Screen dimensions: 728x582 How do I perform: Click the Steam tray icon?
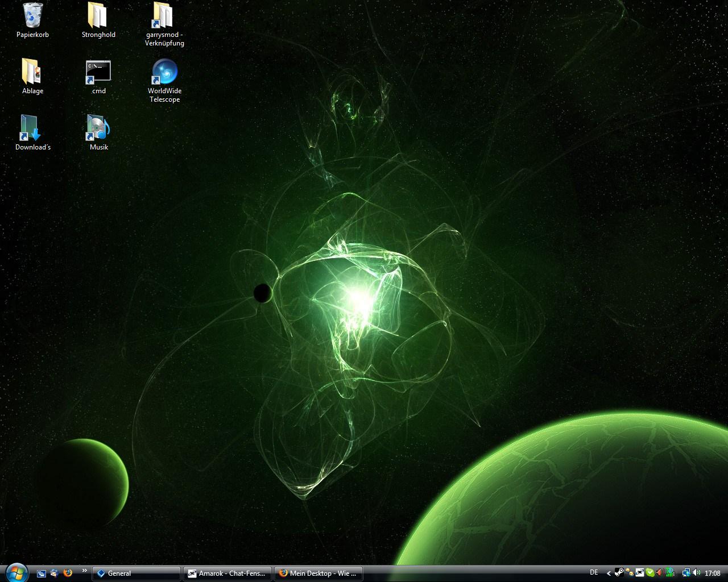619,573
